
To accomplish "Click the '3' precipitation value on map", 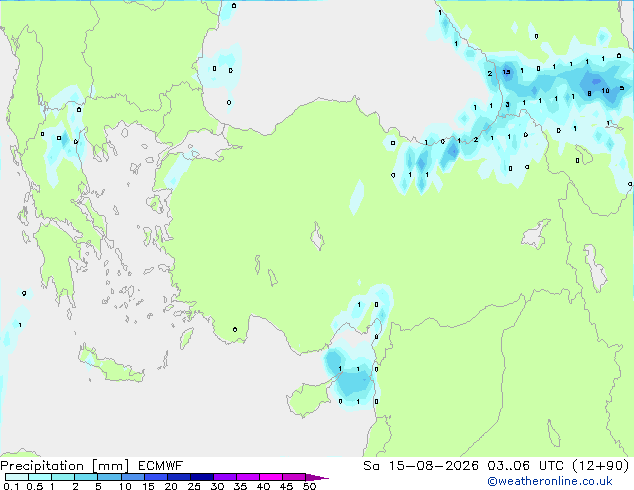I will point(507,105).
